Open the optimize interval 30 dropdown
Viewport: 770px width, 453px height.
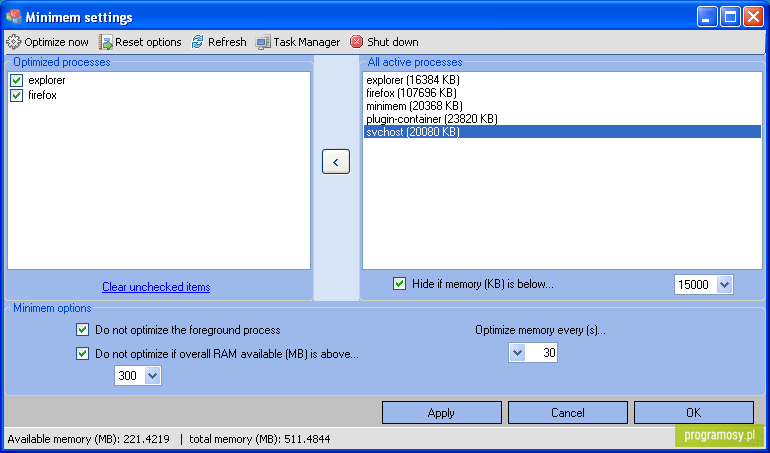pyautogui.click(x=517, y=352)
